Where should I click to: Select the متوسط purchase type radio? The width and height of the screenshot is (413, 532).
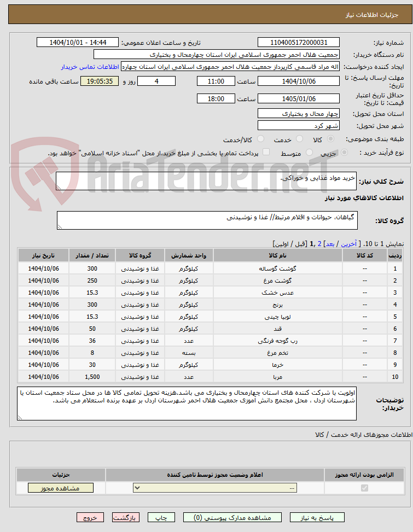tap(309, 153)
